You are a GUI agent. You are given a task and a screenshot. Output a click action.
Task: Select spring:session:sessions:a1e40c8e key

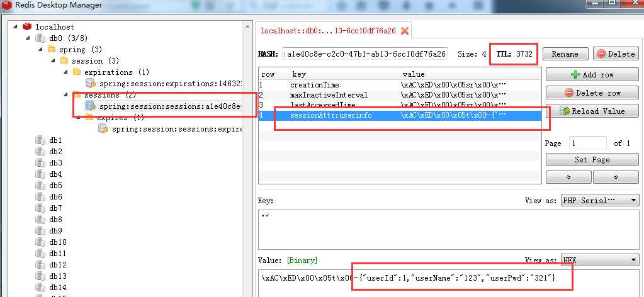pos(170,106)
